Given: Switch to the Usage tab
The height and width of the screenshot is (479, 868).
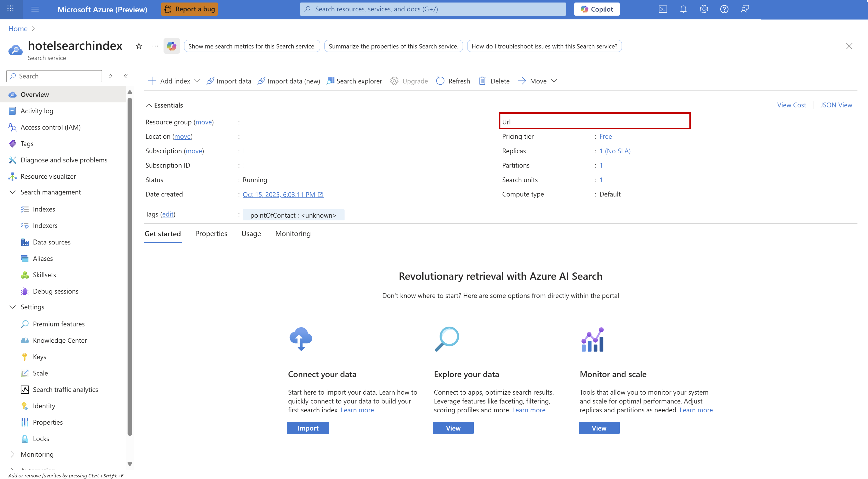Looking at the screenshot, I should (251, 234).
